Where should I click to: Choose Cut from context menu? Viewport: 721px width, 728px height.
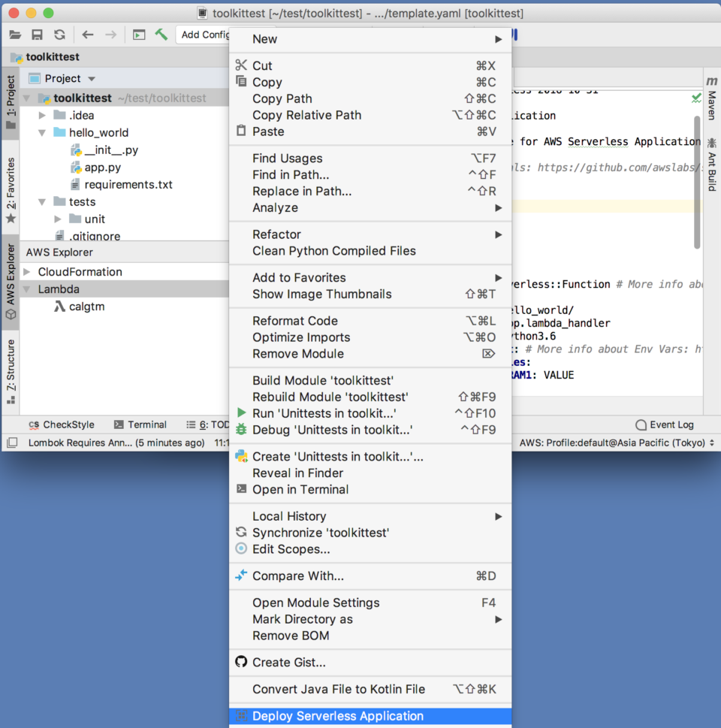click(370, 66)
